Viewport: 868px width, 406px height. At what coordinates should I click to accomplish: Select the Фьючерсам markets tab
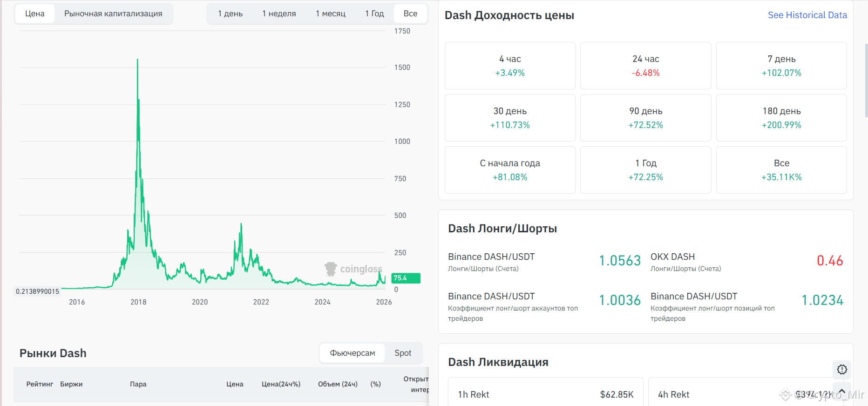click(353, 353)
